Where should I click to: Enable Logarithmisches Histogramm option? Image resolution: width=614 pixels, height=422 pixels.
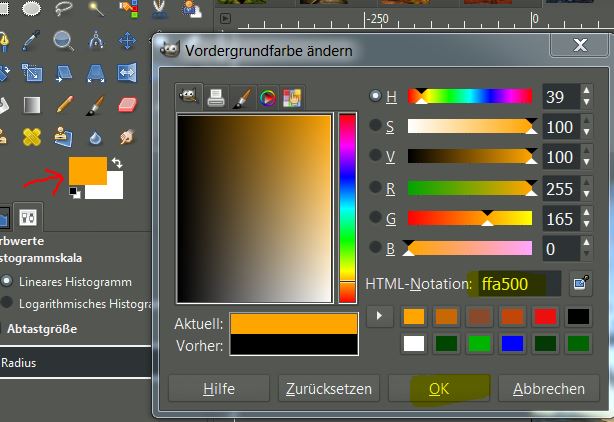(7, 303)
